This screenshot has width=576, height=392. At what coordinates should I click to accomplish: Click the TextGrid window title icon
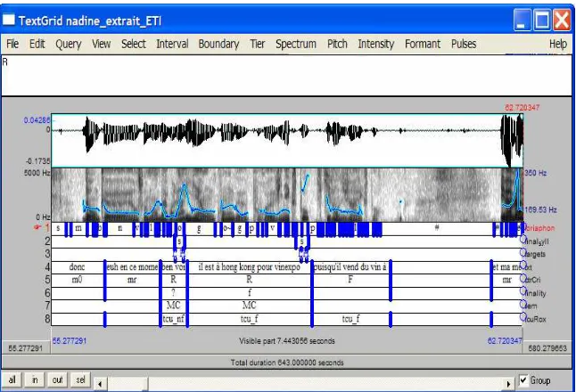[x=9, y=20]
